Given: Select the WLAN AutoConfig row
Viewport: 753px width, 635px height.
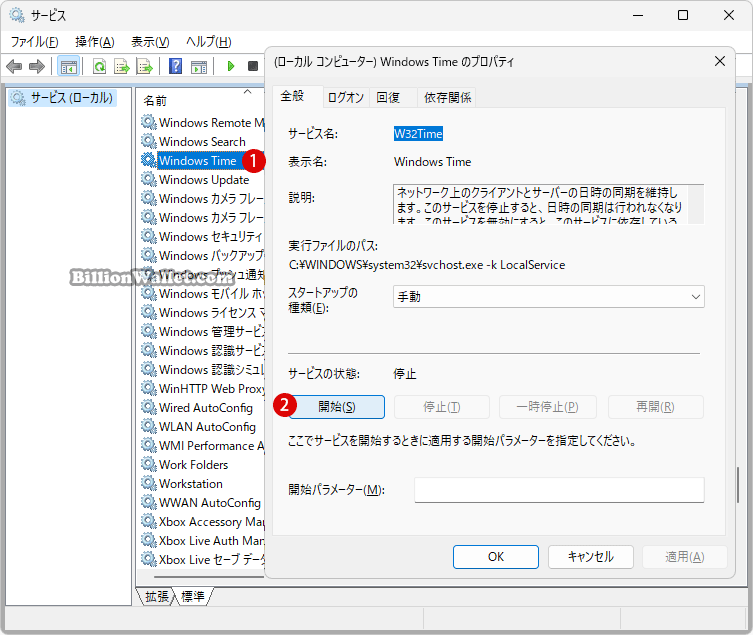Looking at the screenshot, I should (x=202, y=427).
